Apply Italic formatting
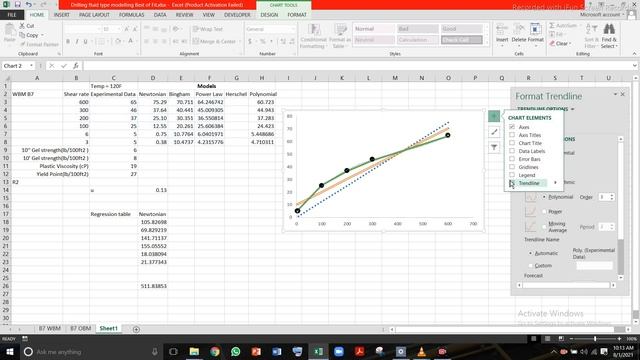 (x=77, y=41)
